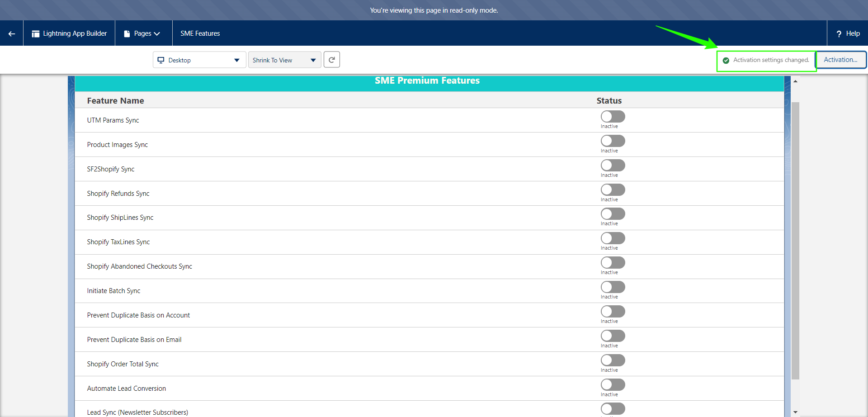
Task: Toggle Shopify TaxLines Sync switch
Action: pos(613,238)
